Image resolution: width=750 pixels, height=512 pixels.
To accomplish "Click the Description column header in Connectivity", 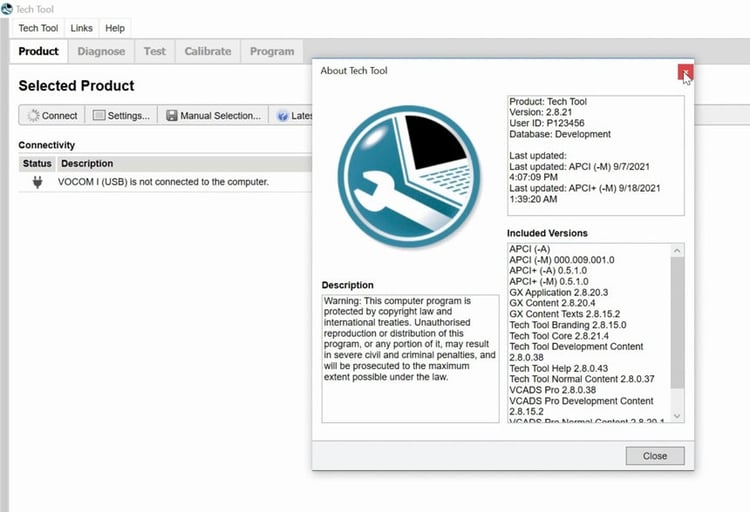I will coord(184,164).
